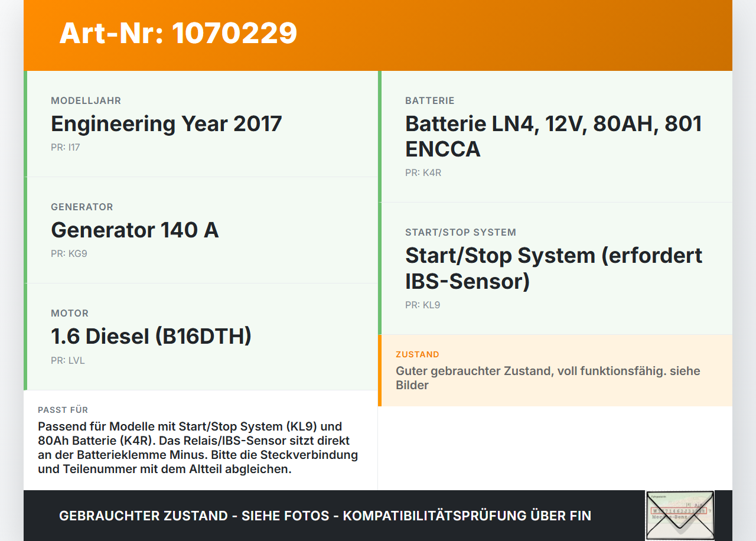Click Start/Stop System (erfordert IBS-Sensor) value
This screenshot has width=756, height=541.
click(x=554, y=268)
